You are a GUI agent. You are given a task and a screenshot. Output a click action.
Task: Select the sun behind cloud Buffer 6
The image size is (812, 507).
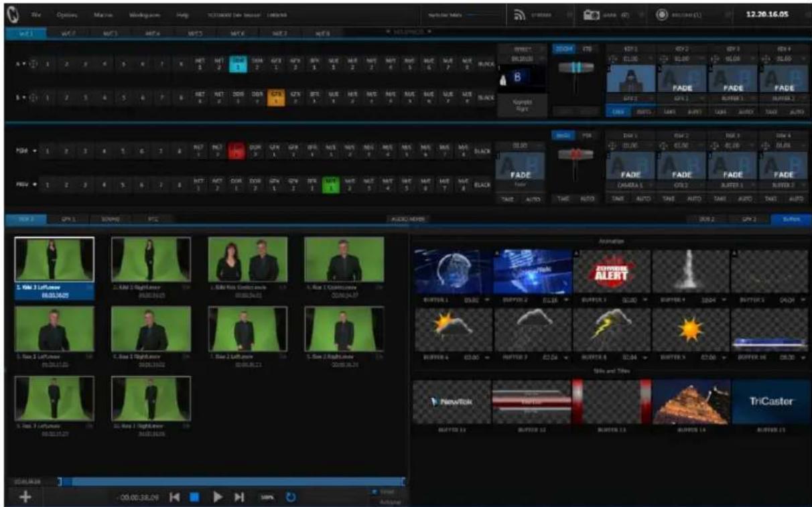pyautogui.click(x=452, y=330)
